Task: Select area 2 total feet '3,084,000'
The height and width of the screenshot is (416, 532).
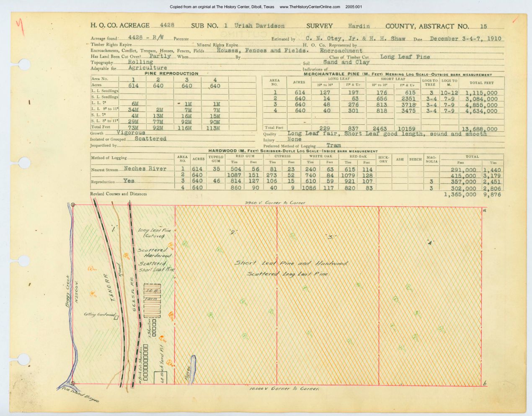Action: click(481, 99)
